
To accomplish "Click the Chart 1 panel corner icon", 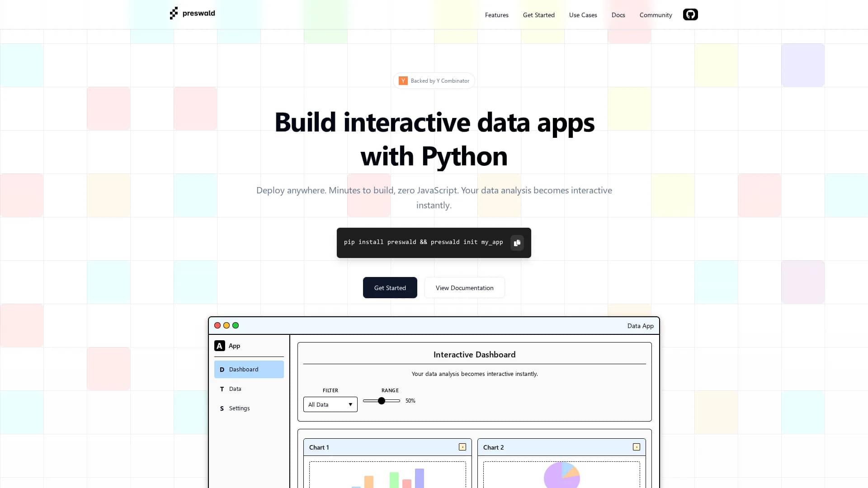I will click(462, 447).
